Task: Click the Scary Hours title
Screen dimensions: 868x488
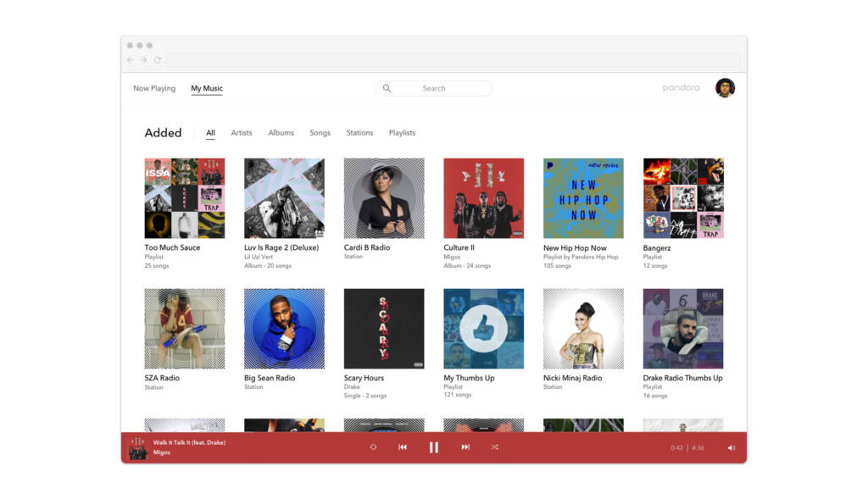Action: click(364, 378)
